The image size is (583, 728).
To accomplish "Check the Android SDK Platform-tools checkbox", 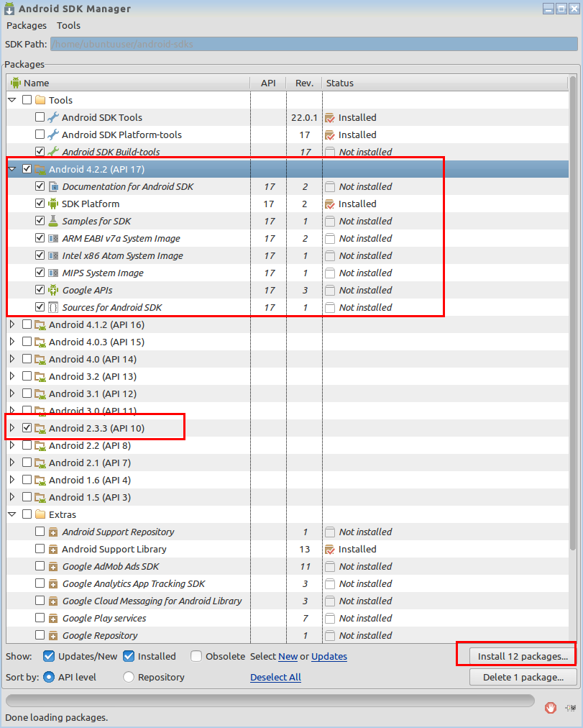I will click(40, 135).
